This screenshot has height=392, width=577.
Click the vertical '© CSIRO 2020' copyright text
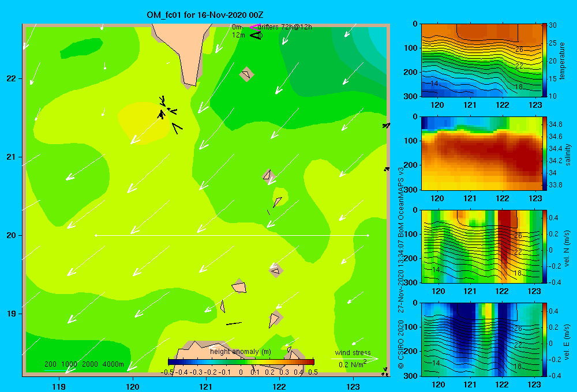coord(401,344)
